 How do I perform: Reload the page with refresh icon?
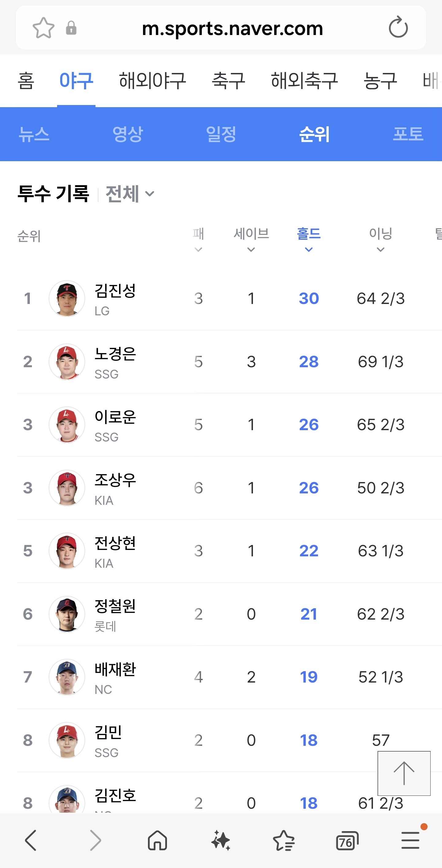398,28
